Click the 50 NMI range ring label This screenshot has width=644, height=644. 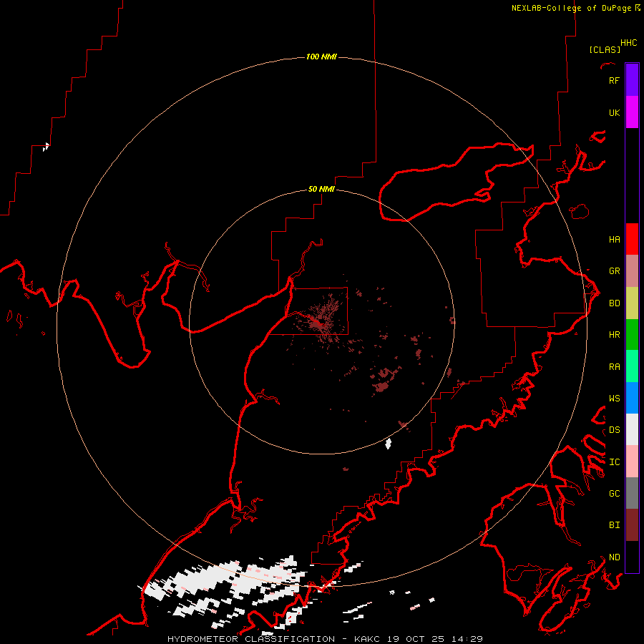pos(321,189)
